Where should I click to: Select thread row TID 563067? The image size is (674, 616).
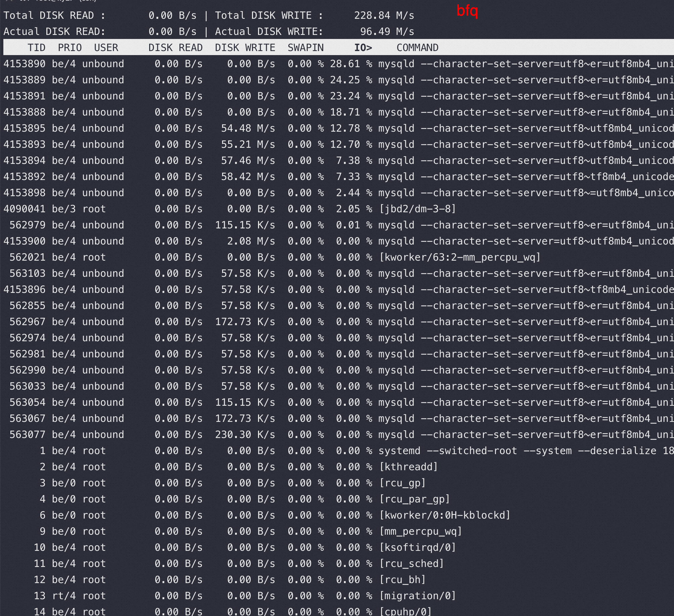[x=339, y=419]
